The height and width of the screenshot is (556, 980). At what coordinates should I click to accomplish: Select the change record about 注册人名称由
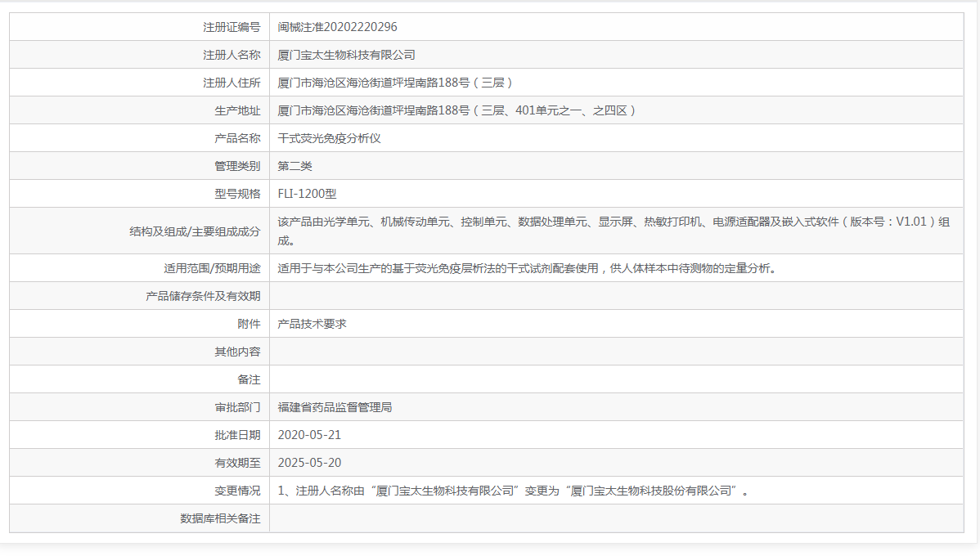pyautogui.click(x=514, y=491)
